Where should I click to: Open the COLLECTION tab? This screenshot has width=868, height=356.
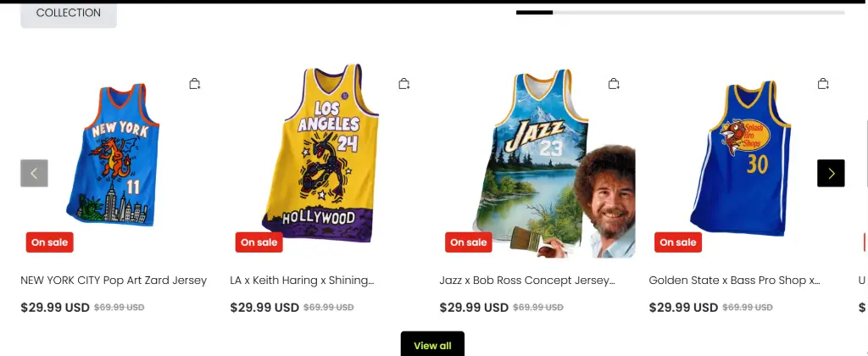click(68, 14)
